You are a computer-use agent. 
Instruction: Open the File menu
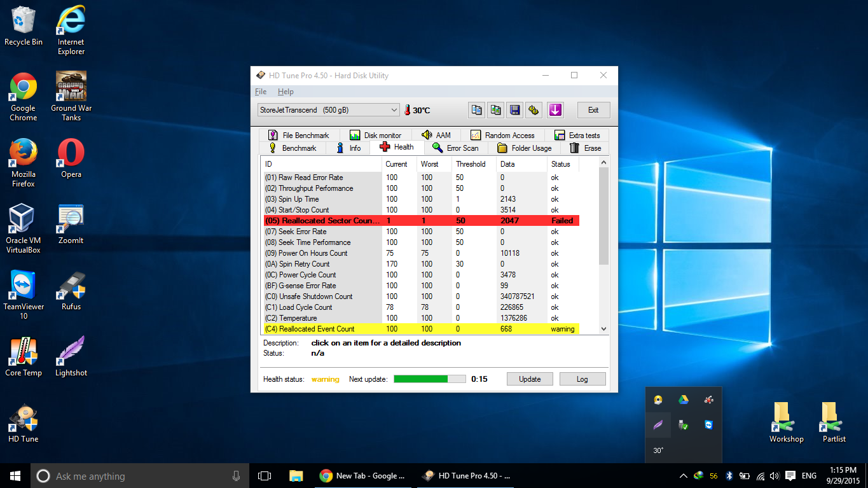point(261,92)
